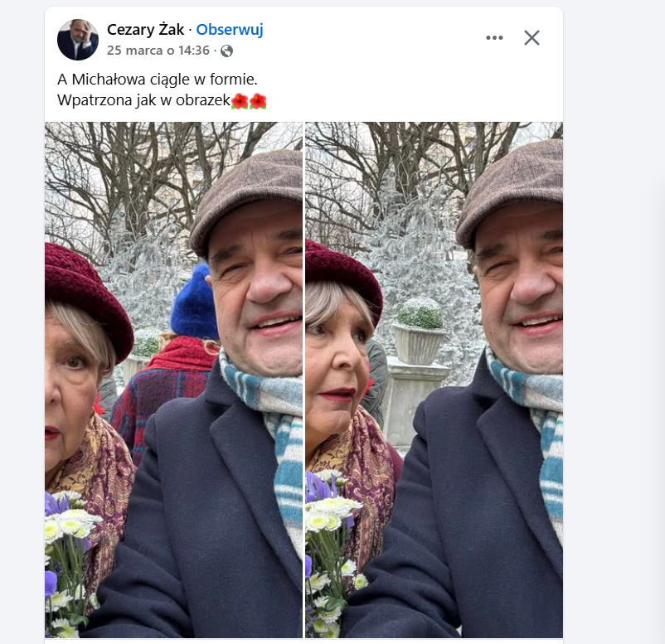This screenshot has width=665, height=644.
Task: Click the globe public-audience icon
Action: [227, 51]
